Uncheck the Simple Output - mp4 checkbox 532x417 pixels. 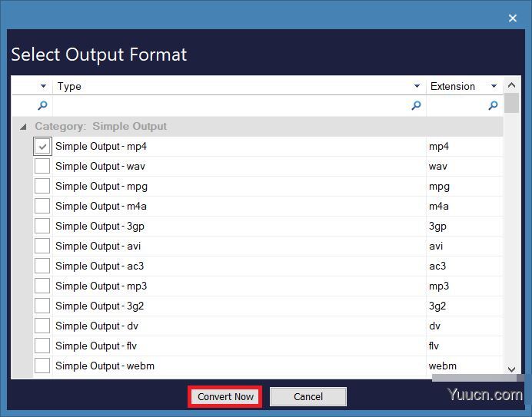tap(42, 147)
